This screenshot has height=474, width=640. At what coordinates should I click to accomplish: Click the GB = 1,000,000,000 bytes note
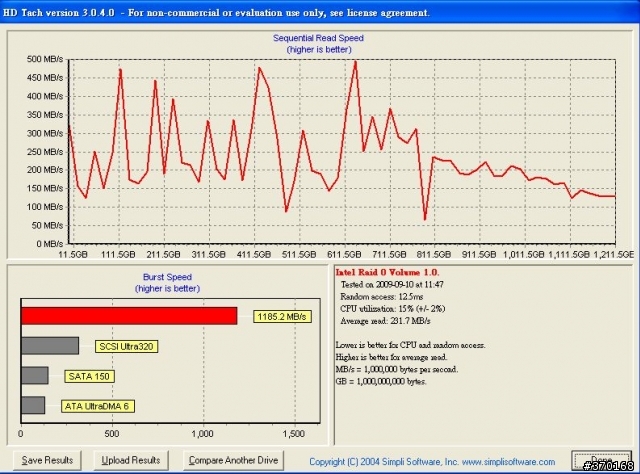pyautogui.click(x=381, y=381)
